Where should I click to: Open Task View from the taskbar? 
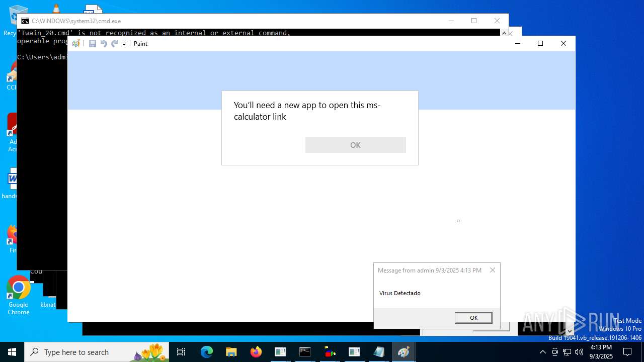point(182,352)
